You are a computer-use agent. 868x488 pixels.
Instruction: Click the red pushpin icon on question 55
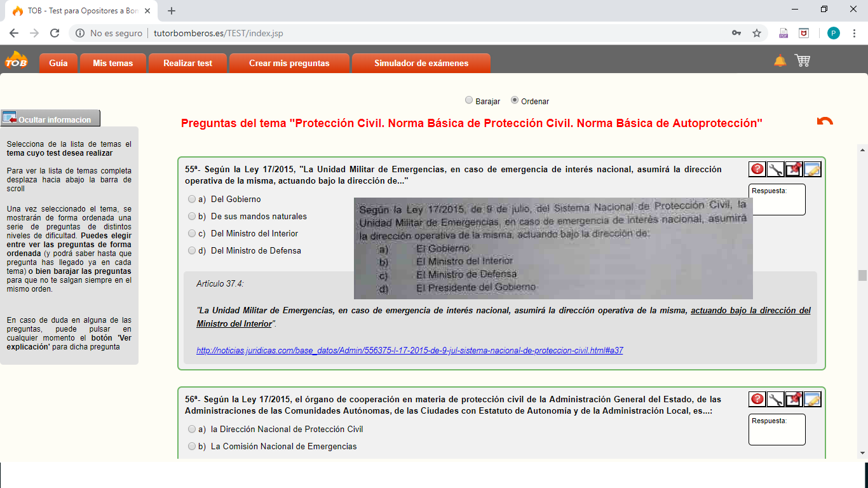click(x=794, y=169)
